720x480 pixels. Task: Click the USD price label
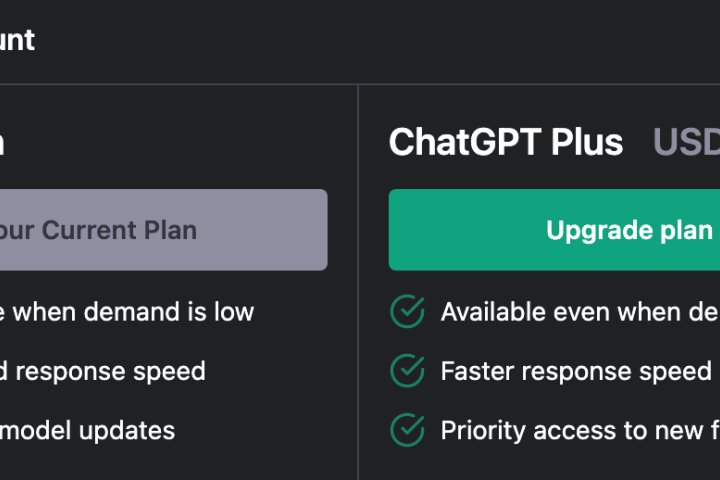coord(686,143)
